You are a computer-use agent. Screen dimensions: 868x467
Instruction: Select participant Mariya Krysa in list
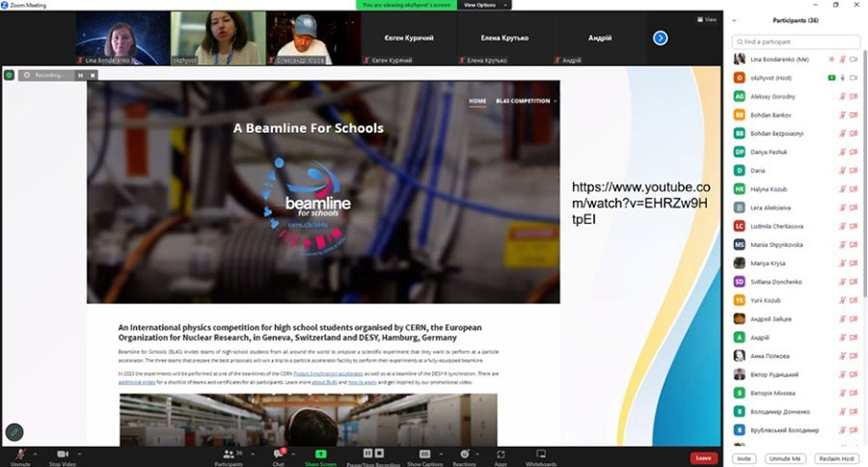point(796,263)
